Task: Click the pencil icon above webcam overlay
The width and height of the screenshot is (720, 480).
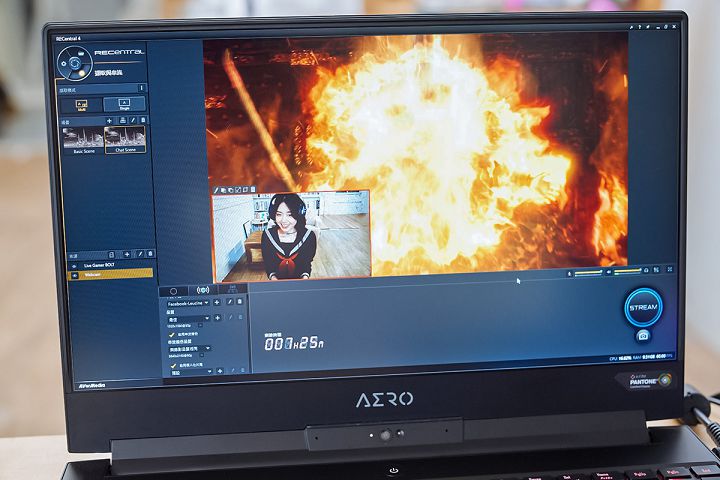Action: (x=216, y=190)
